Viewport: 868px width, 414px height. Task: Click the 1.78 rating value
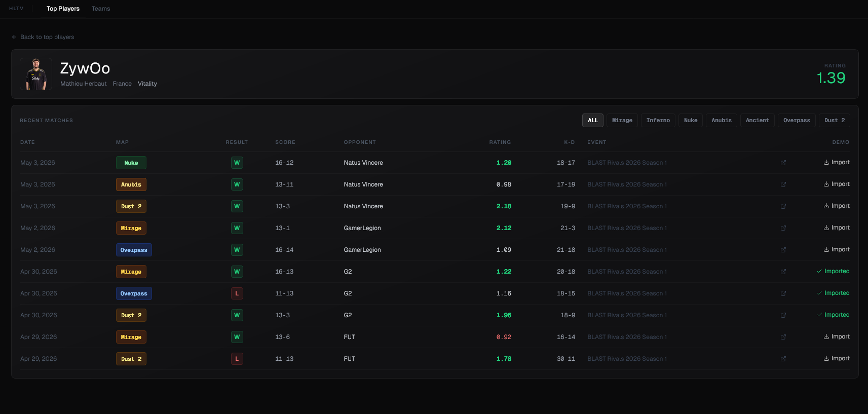pyautogui.click(x=504, y=359)
